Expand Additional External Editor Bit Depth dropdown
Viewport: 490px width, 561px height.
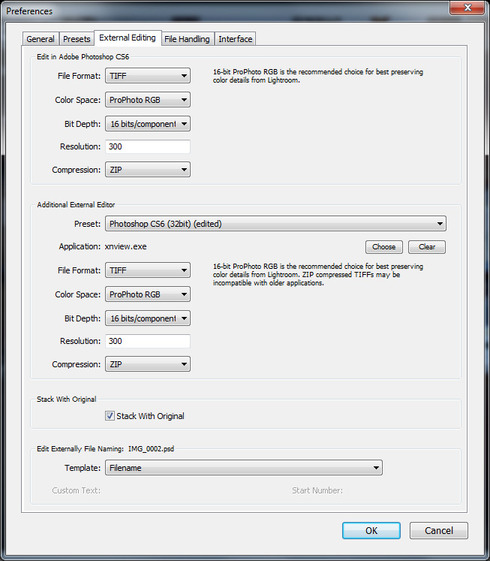click(148, 318)
